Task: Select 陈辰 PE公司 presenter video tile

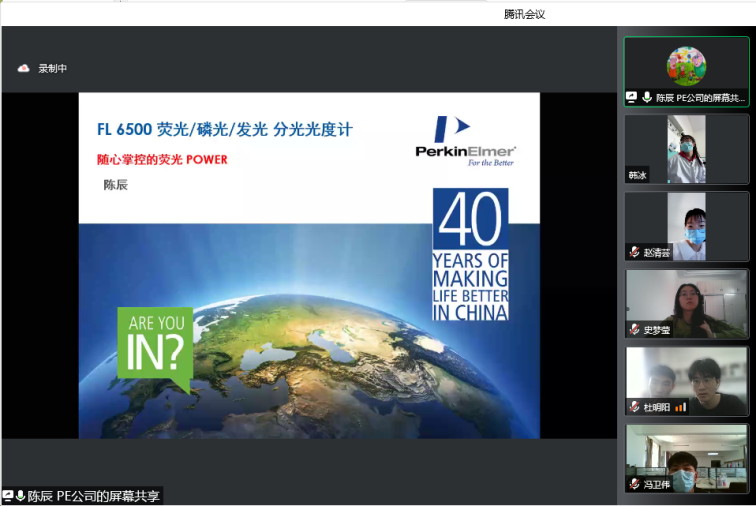Action: pyautogui.click(x=686, y=71)
